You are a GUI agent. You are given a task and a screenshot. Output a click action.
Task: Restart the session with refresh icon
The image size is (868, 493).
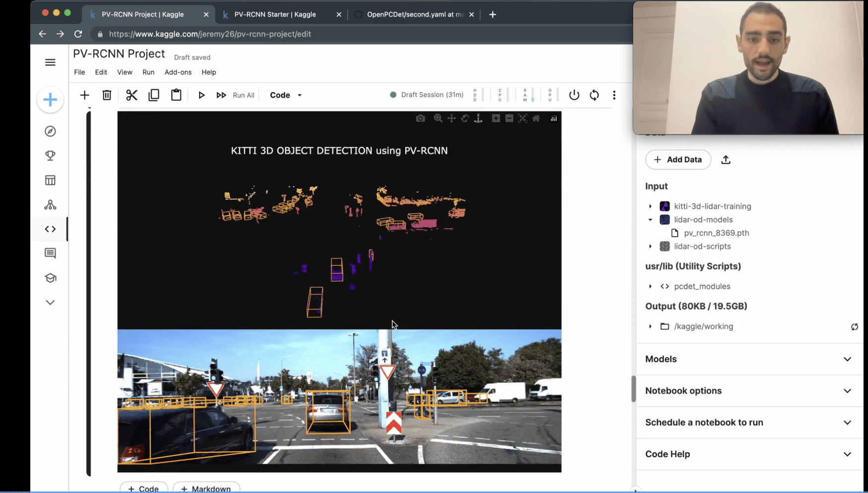pos(594,95)
